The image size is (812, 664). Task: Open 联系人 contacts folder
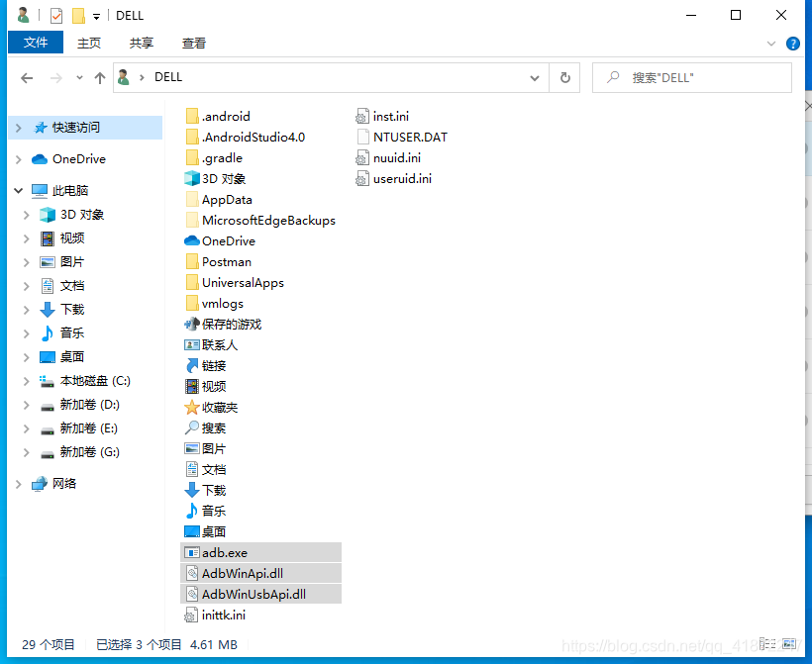pyautogui.click(x=211, y=344)
